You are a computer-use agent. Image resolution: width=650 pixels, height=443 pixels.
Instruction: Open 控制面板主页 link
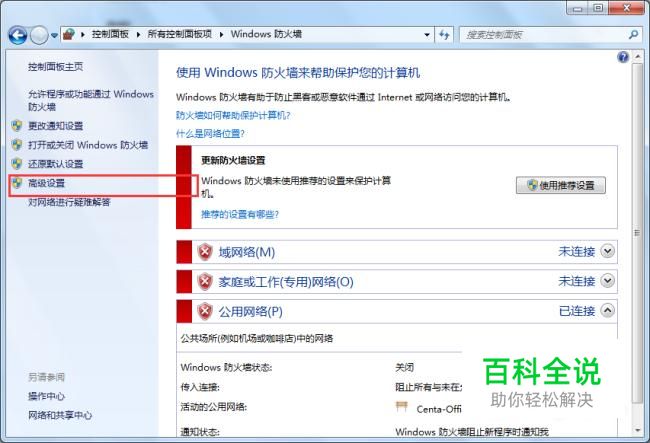(56, 66)
